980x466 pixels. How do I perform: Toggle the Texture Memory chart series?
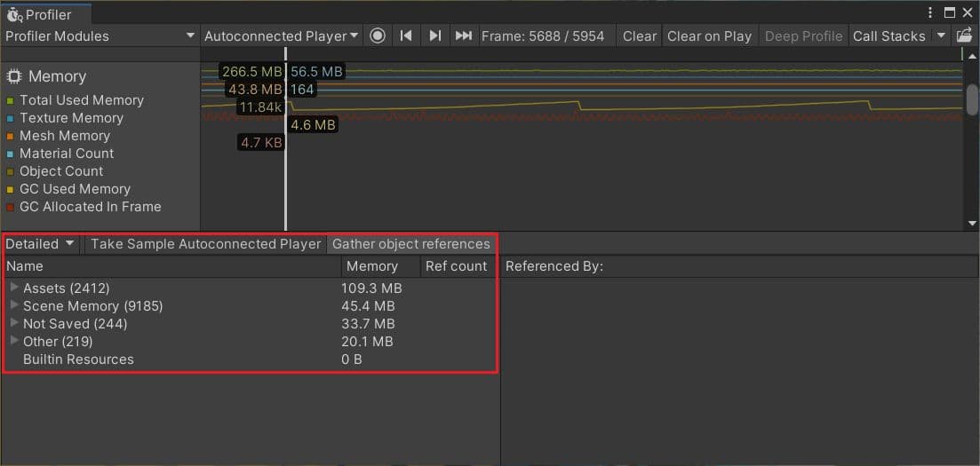(x=11, y=119)
